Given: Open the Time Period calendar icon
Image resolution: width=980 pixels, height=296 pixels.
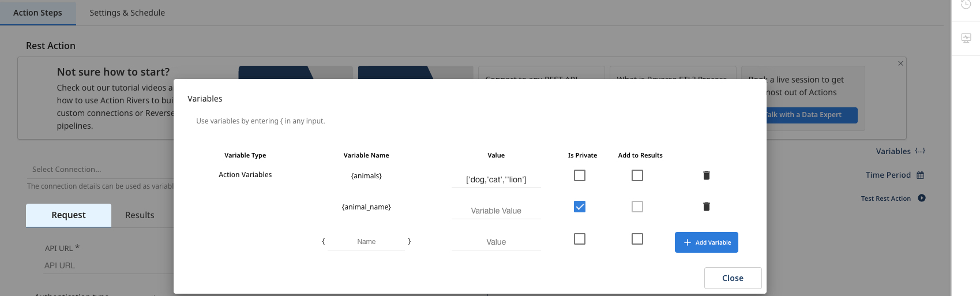Looking at the screenshot, I should coord(920,175).
